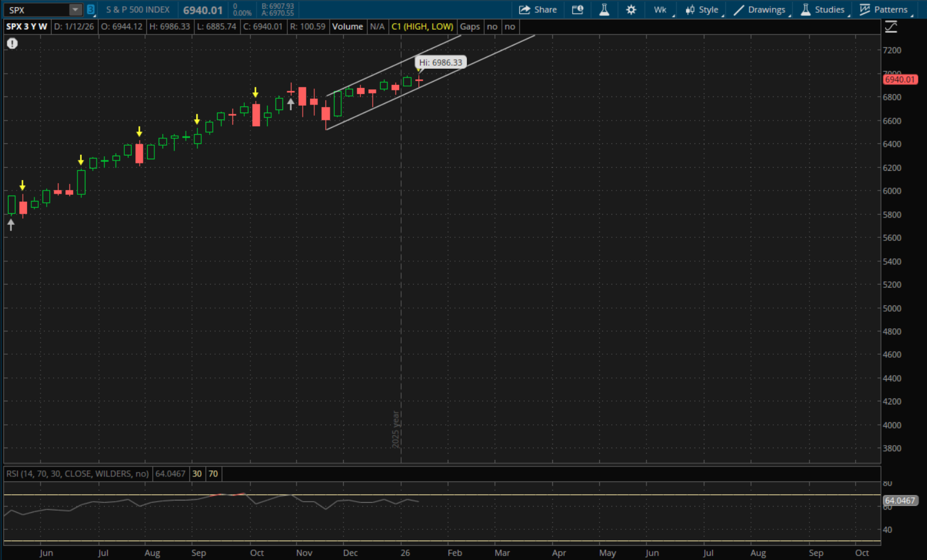Click the news/alerts calendar icon beside Share
The width and height of the screenshot is (927, 560).
578,10
